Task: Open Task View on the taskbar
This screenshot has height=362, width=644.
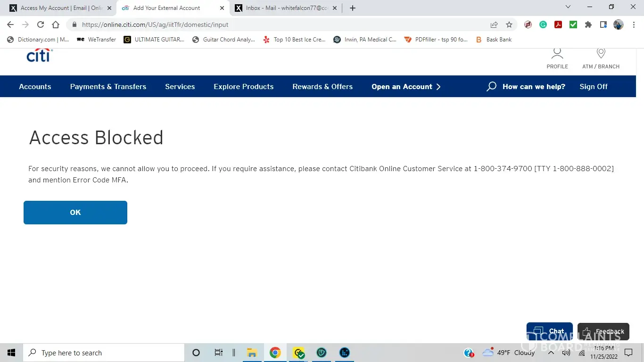Action: click(219, 353)
